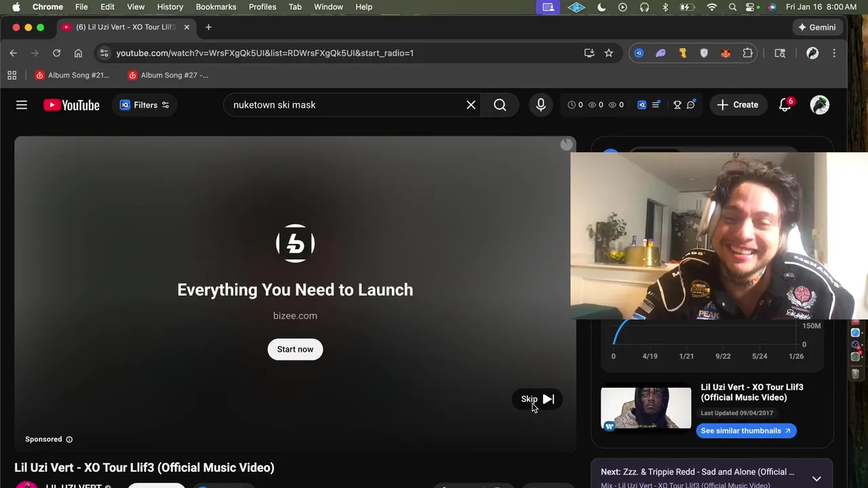Open the YouTube account avatar menu
This screenshot has width=868, height=488.
pos(819,105)
